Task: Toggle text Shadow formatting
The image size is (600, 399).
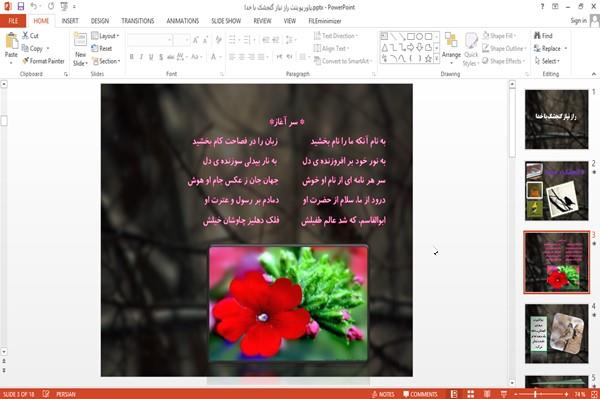Action: coord(161,57)
